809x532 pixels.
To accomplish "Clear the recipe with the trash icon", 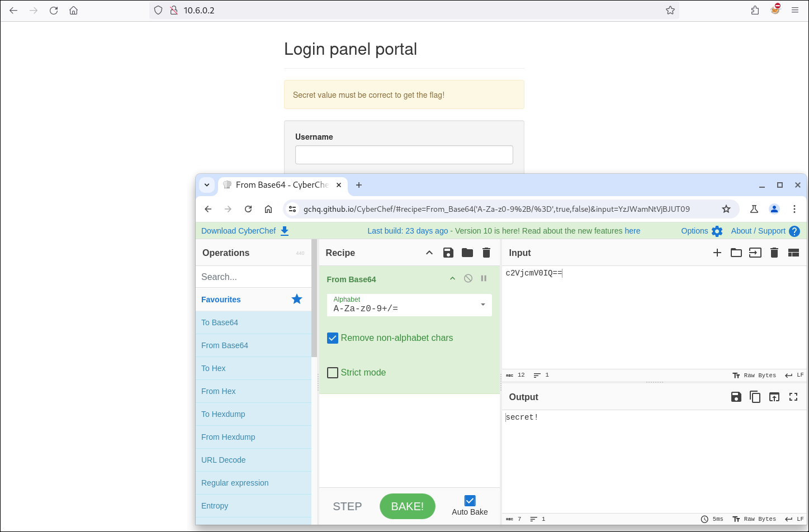I will [x=486, y=253].
